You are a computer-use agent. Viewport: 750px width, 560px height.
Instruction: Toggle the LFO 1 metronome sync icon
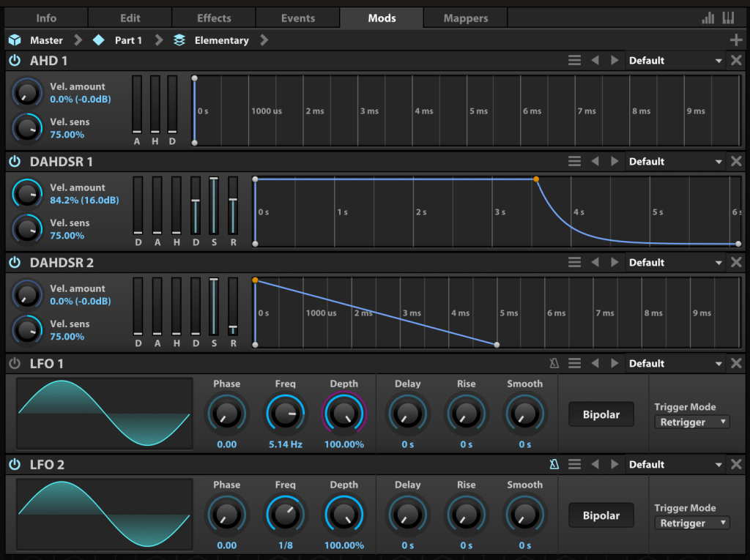point(555,364)
